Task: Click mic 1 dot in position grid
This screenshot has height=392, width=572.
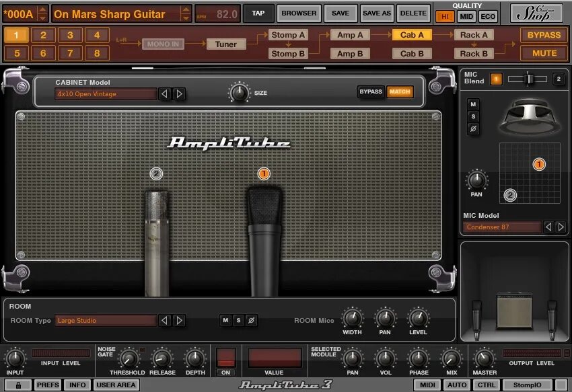Action: (x=539, y=164)
